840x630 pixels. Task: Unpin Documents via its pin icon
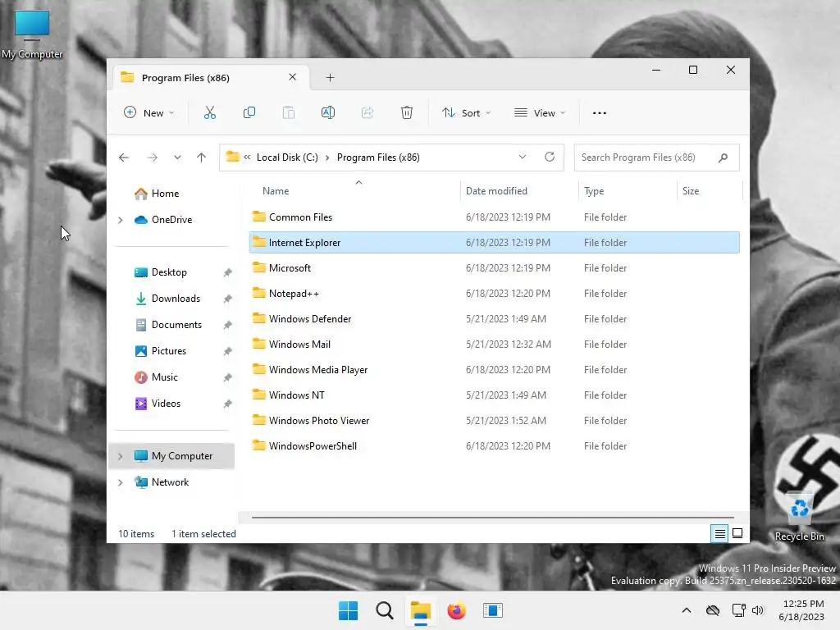pos(228,325)
